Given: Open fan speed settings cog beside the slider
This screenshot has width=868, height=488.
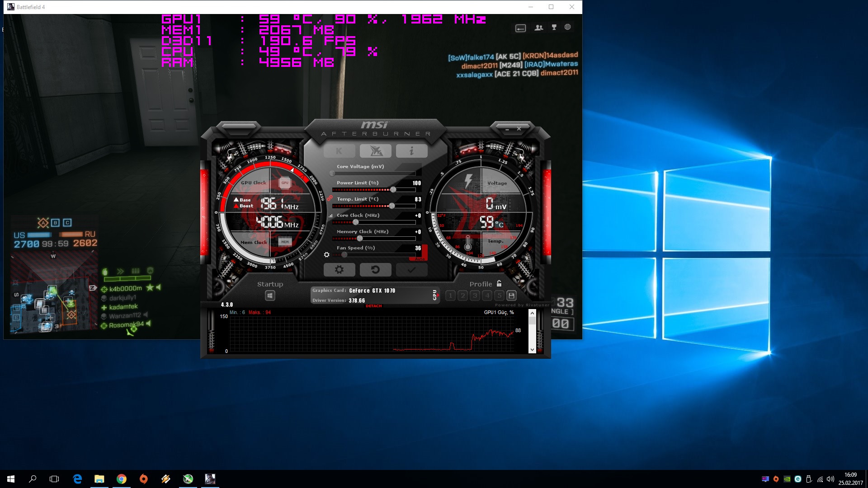Looking at the screenshot, I should click(x=327, y=255).
